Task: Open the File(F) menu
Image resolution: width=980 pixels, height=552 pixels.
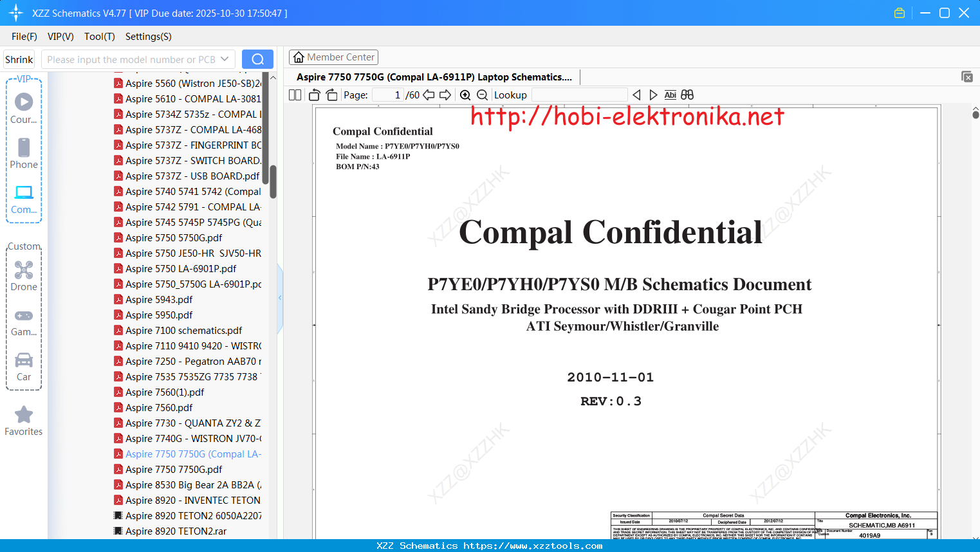Action: (x=24, y=37)
